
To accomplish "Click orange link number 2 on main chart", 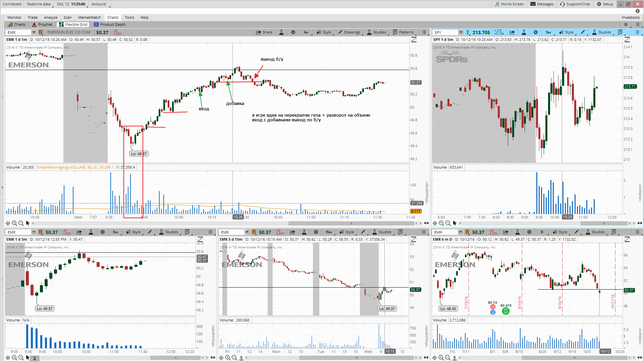I will (x=41, y=32).
